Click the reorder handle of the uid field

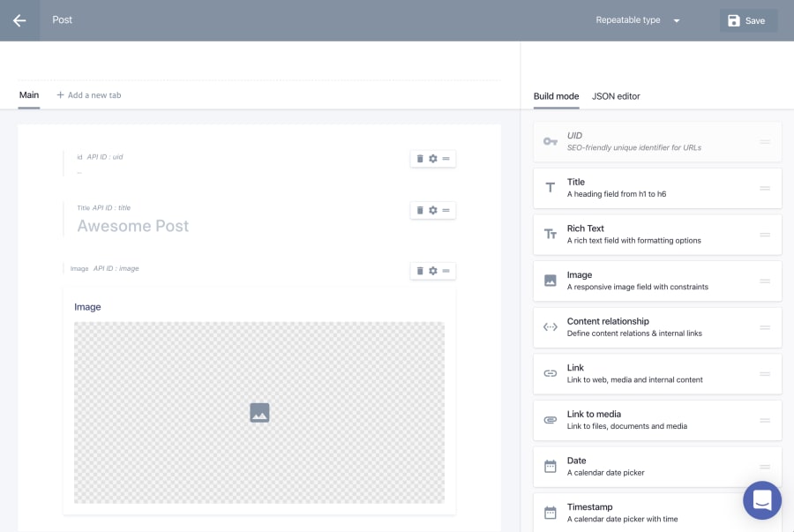(x=446, y=159)
